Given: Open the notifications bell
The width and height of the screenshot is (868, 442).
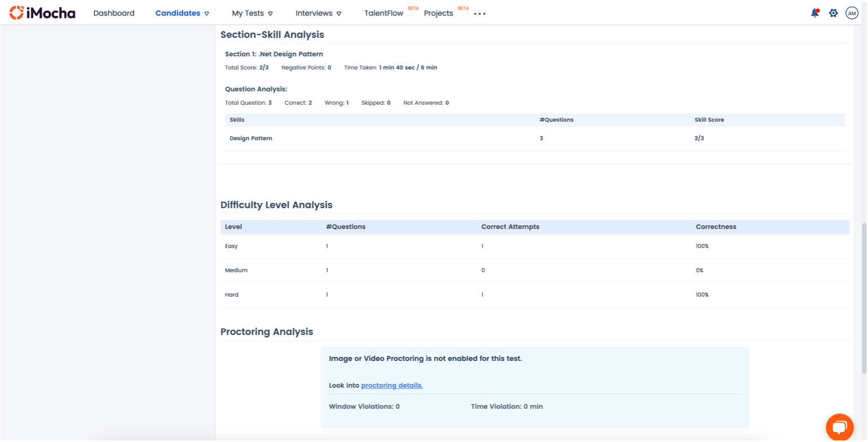Looking at the screenshot, I should click(814, 13).
